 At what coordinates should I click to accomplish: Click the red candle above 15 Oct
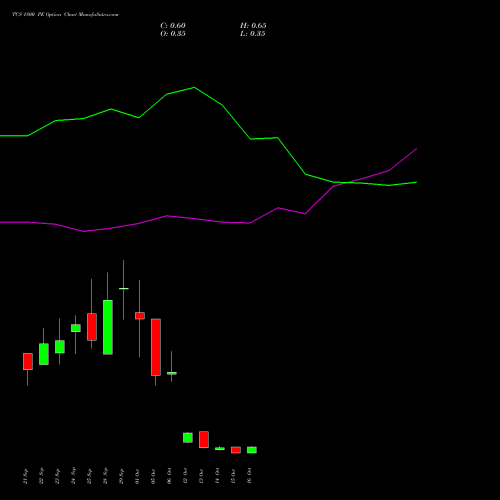pyautogui.click(x=236, y=450)
